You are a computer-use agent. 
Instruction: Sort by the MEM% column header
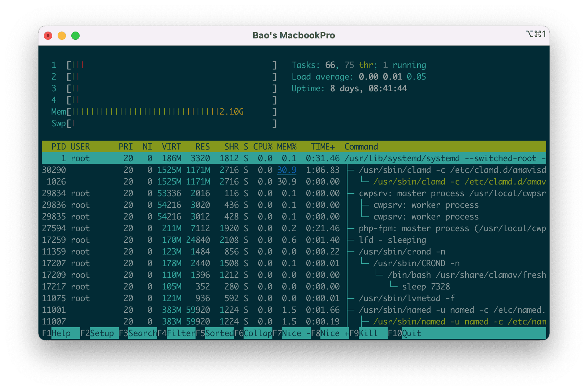click(287, 146)
